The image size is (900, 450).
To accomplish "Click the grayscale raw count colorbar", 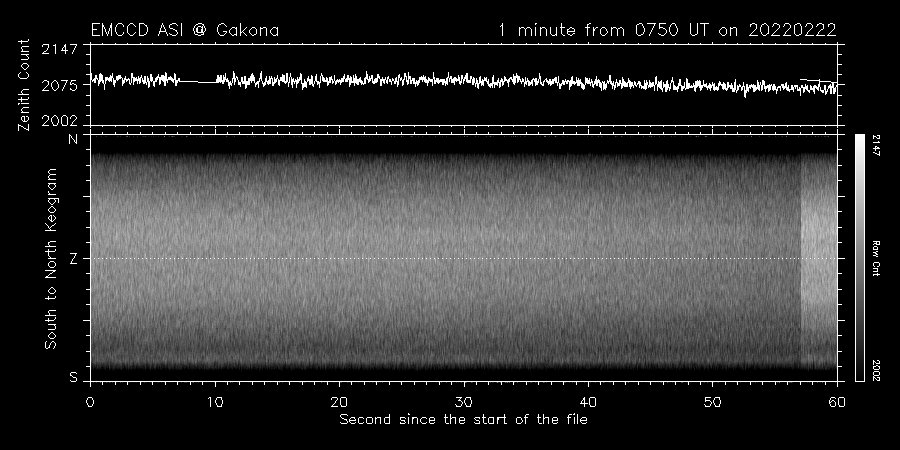I will pyautogui.click(x=859, y=258).
